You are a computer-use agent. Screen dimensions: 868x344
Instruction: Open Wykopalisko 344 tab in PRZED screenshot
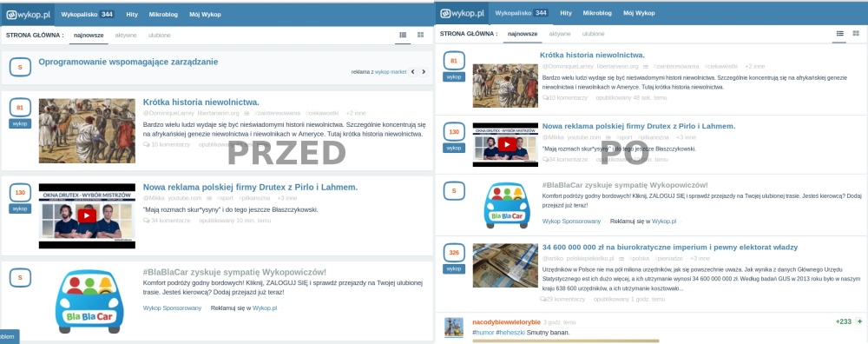tap(88, 15)
